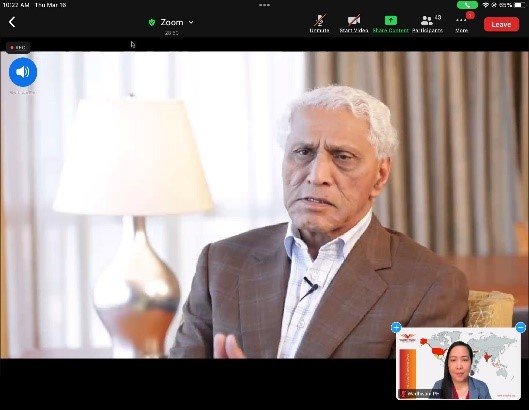Toggle the blue speaker audio button
This screenshot has width=529, height=410.
coord(23,72)
